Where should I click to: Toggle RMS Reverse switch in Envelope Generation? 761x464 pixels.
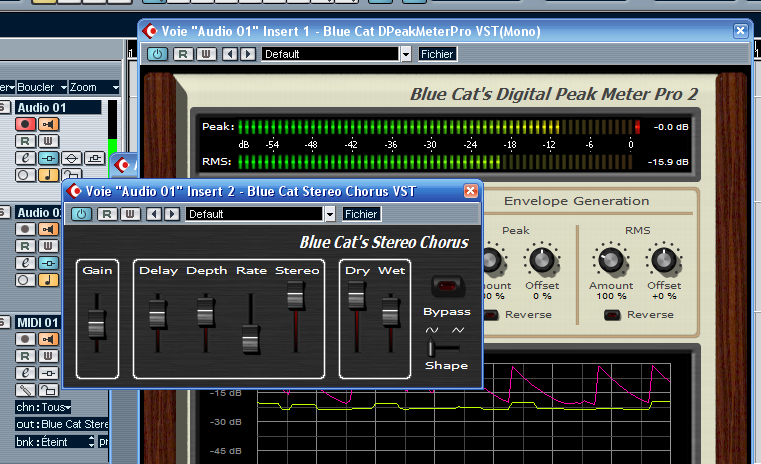[x=612, y=315]
